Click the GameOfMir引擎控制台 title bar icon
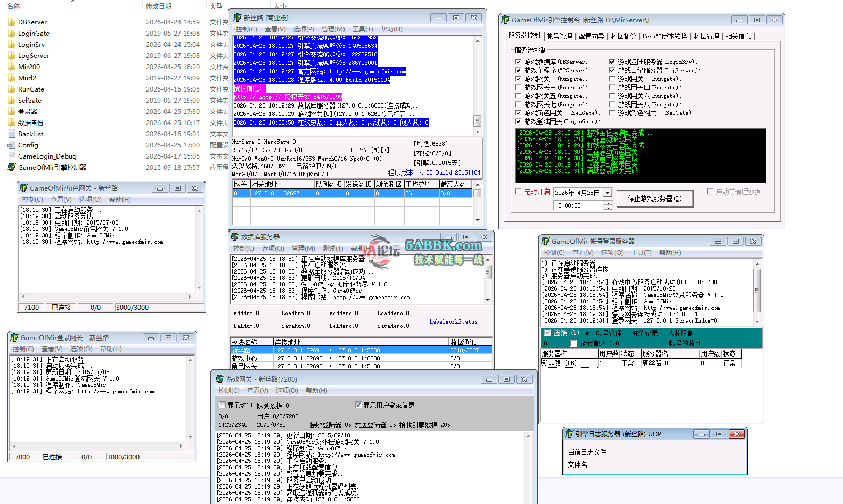The height and width of the screenshot is (504, 843). tap(505, 20)
